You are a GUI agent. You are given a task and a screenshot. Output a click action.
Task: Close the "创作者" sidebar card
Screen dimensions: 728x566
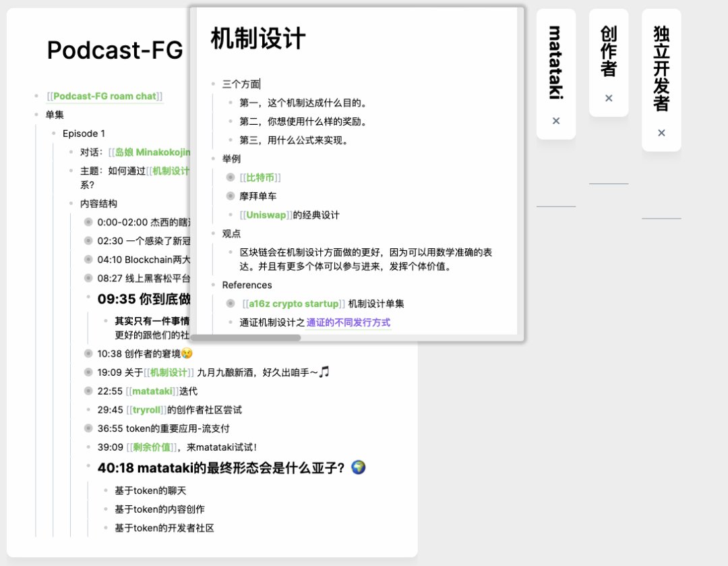[x=608, y=98]
